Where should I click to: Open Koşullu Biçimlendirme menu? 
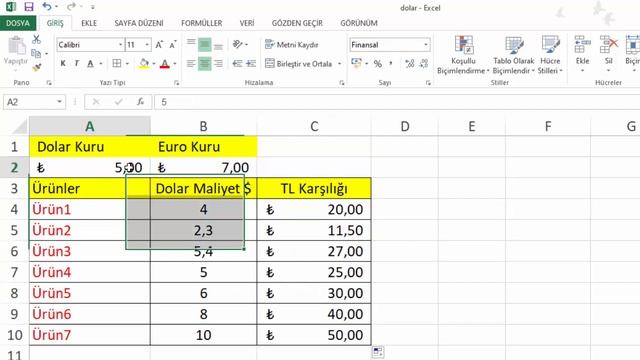pos(463,55)
